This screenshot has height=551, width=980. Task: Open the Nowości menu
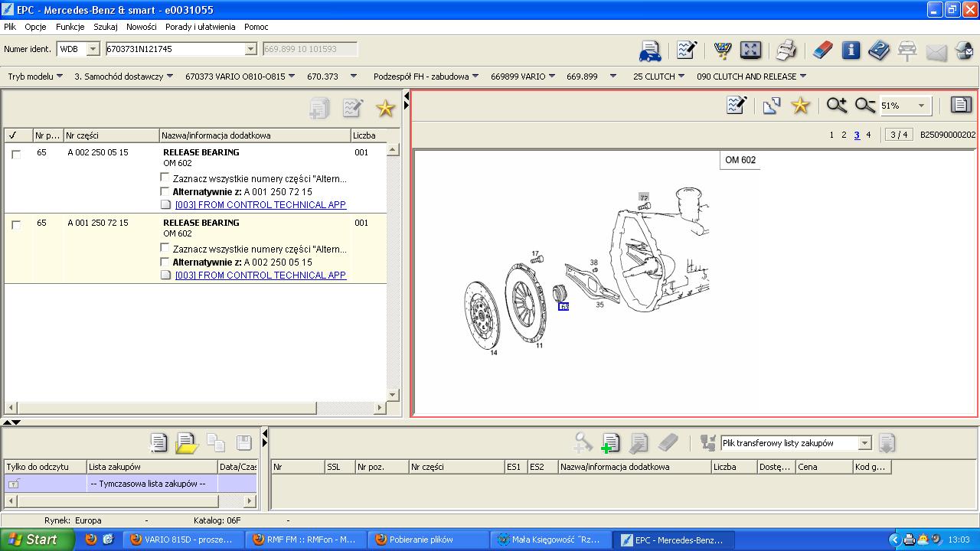142,27
